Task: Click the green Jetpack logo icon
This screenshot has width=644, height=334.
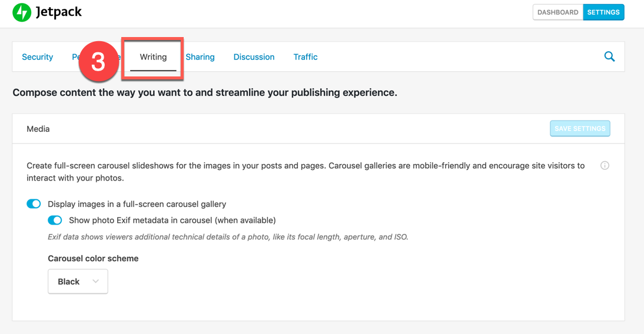Action: tap(22, 12)
